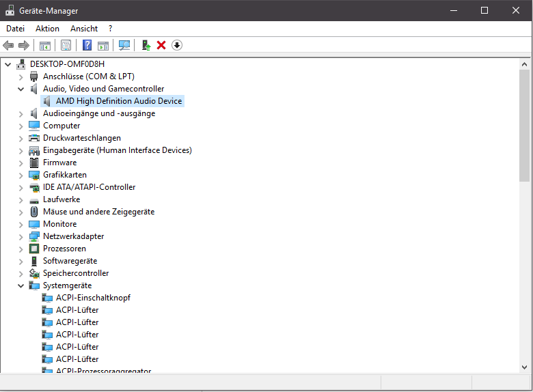Image resolution: width=533 pixels, height=392 pixels.
Task: Toggle the action pane toolbar icon
Action: [x=103, y=45]
